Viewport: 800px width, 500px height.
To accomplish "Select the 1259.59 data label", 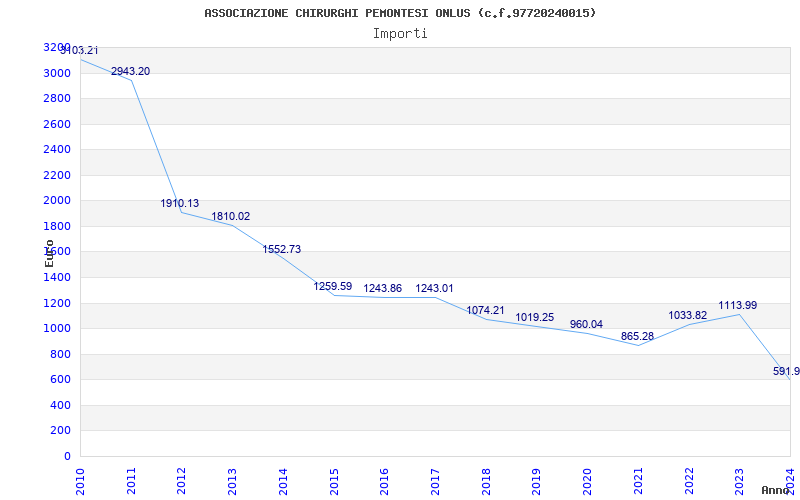I will [333, 287].
